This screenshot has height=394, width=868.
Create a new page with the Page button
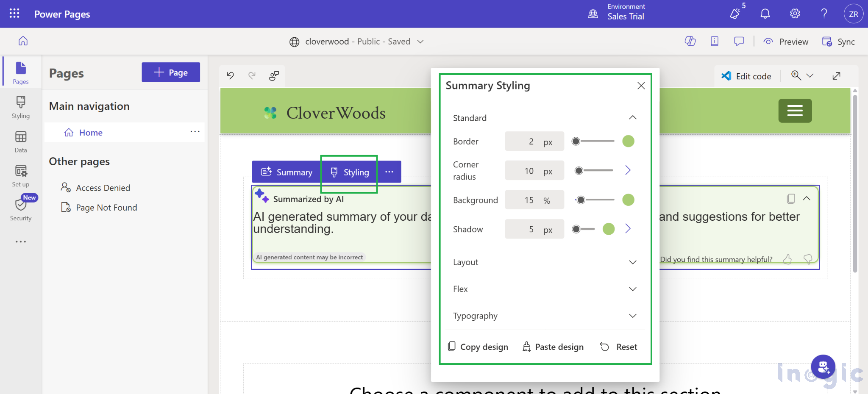point(170,72)
